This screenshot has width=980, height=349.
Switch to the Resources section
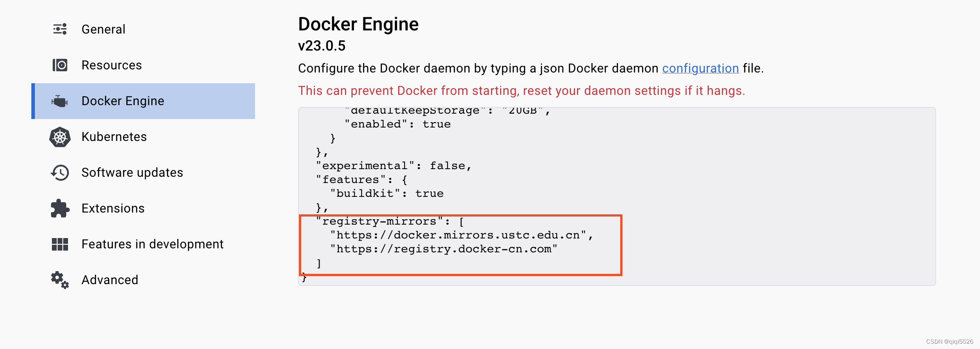(111, 65)
